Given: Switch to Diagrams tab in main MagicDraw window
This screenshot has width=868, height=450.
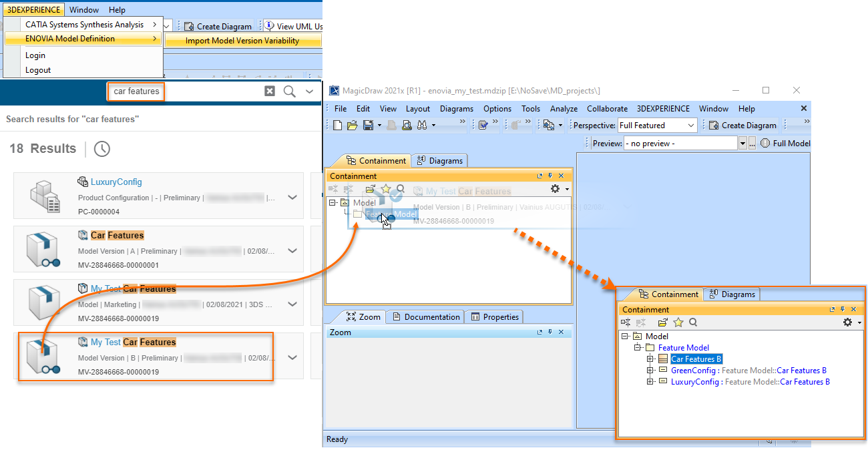Looking at the screenshot, I should point(440,161).
